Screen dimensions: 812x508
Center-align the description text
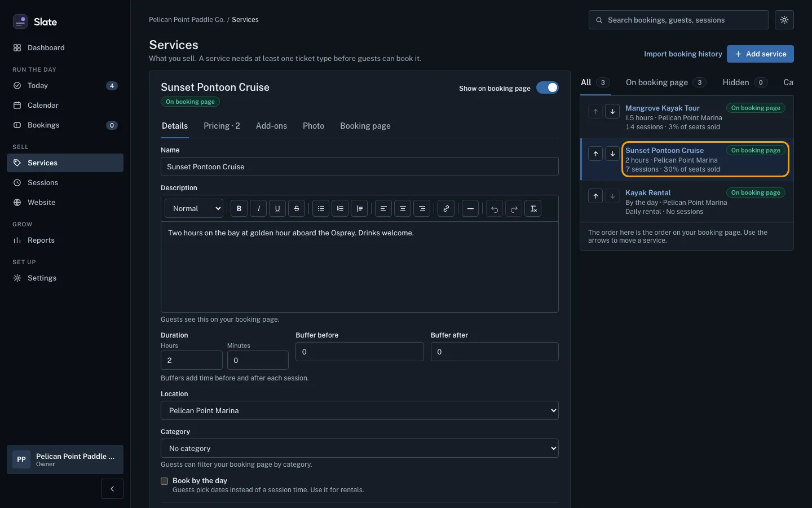click(x=403, y=209)
